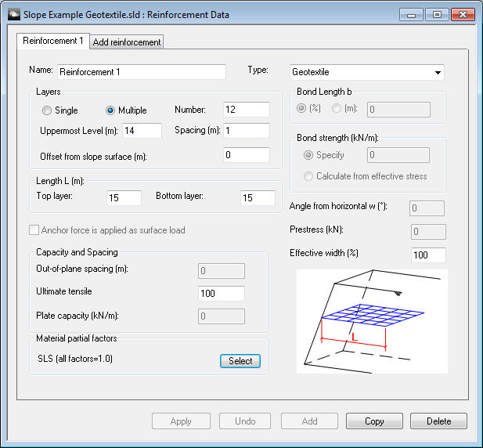Click the Ultimate tensile field
Image resolution: width=483 pixels, height=448 pixels.
tap(222, 294)
